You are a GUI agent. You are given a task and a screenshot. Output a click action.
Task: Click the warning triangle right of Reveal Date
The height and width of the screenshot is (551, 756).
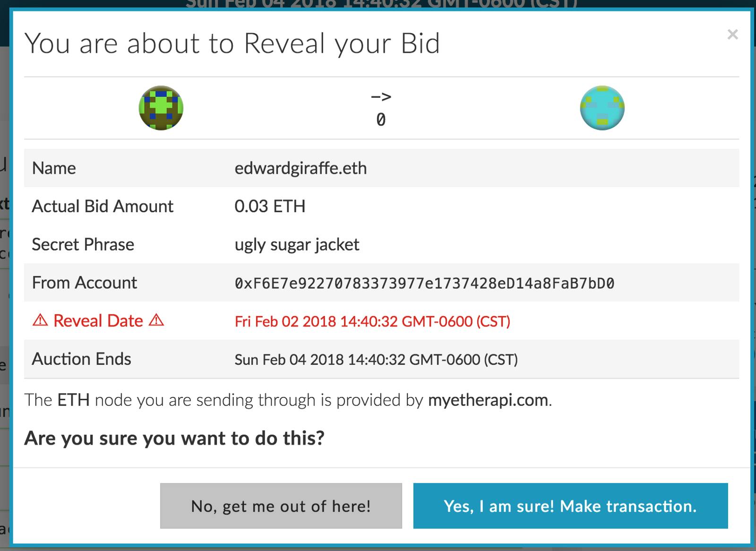pos(156,321)
